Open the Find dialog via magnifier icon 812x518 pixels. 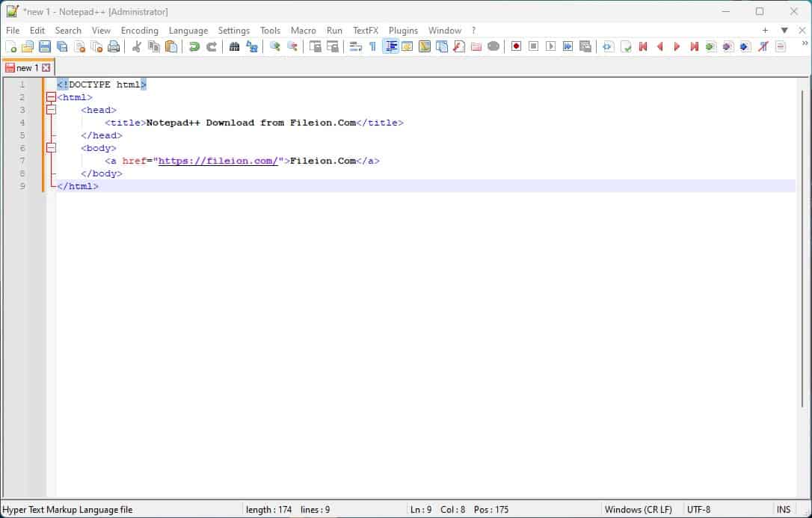point(234,46)
